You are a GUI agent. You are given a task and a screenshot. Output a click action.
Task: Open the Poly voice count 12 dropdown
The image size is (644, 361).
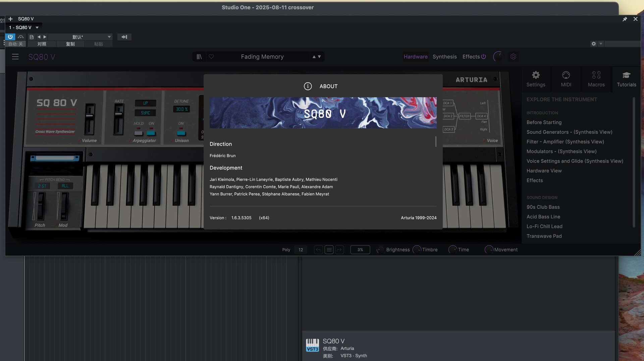point(301,250)
